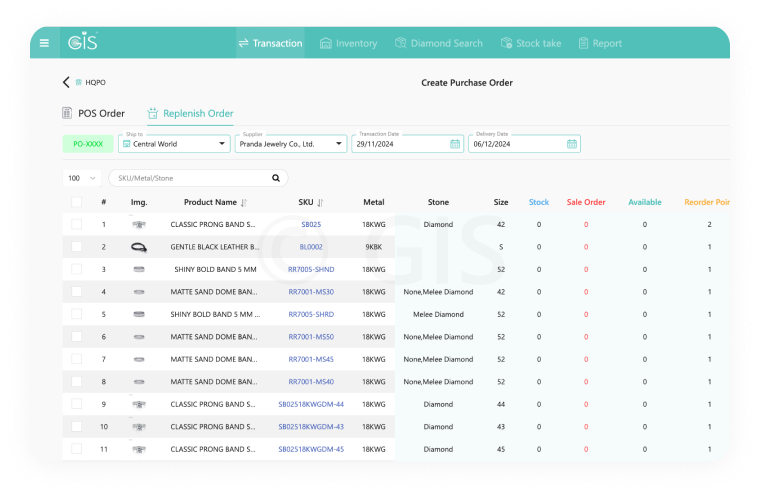
Task: Click the search magnifier icon
Action: pos(276,178)
